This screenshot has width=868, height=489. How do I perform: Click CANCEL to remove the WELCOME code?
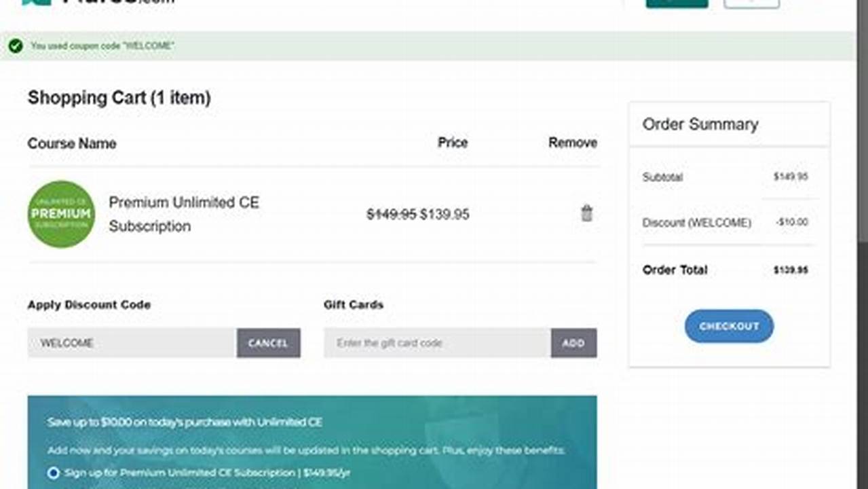pos(268,343)
